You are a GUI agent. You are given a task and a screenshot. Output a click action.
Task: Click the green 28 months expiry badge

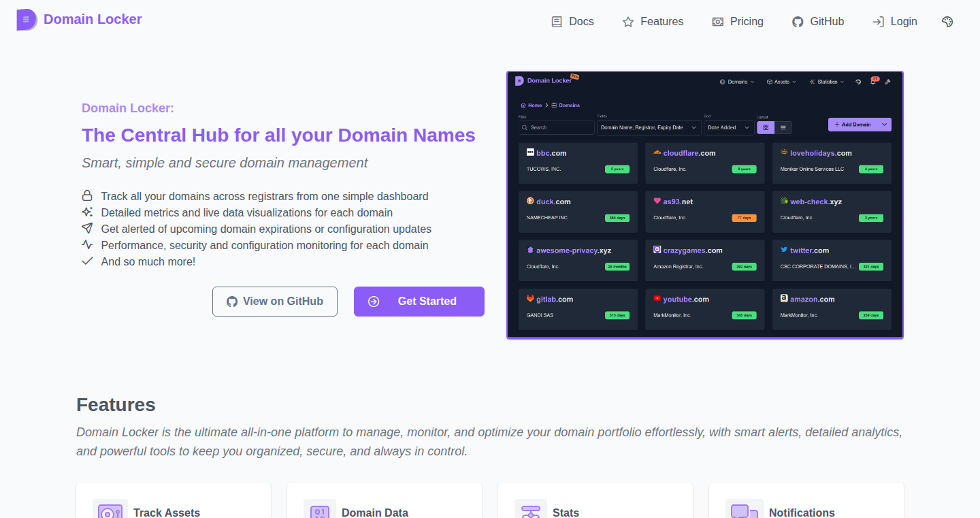coord(617,267)
